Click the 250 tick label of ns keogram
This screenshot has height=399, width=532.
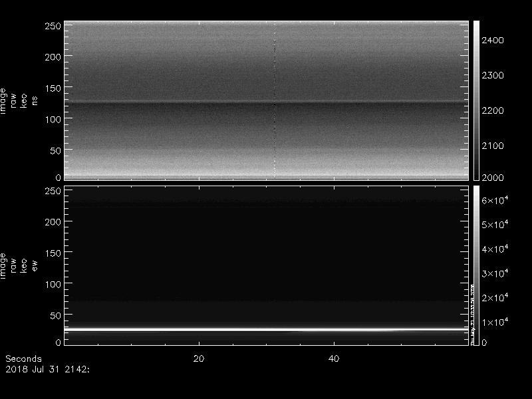tap(53, 26)
